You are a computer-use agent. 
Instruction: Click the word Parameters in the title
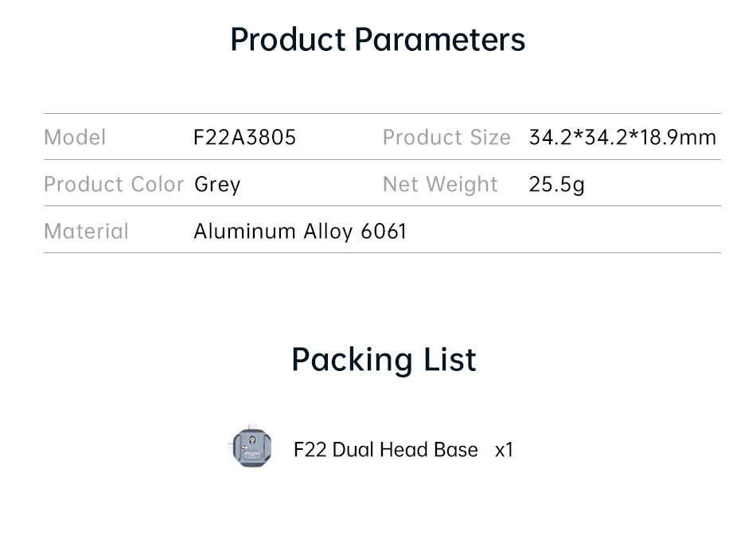click(x=440, y=39)
